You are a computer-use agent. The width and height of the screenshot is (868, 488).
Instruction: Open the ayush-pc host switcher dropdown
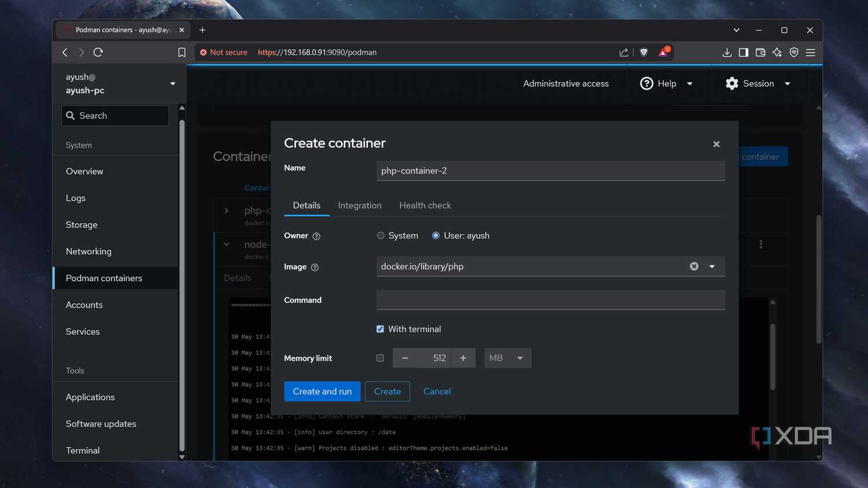(172, 84)
